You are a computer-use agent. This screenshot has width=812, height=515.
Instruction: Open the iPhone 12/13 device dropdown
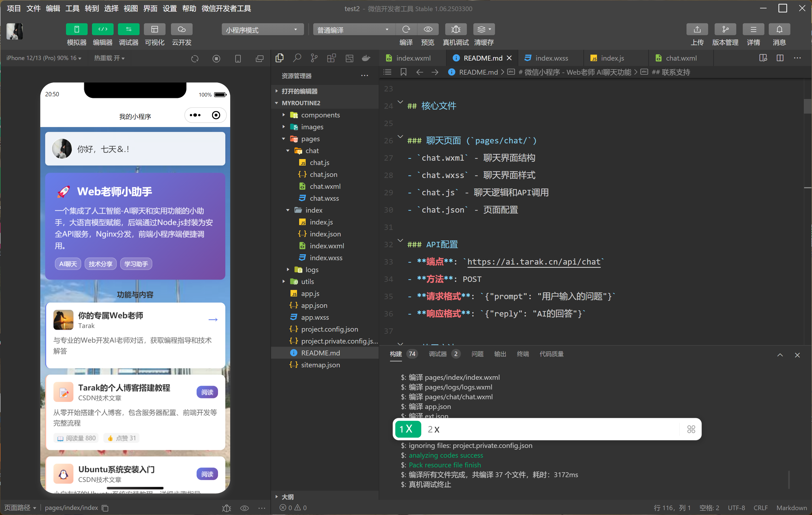(44, 58)
